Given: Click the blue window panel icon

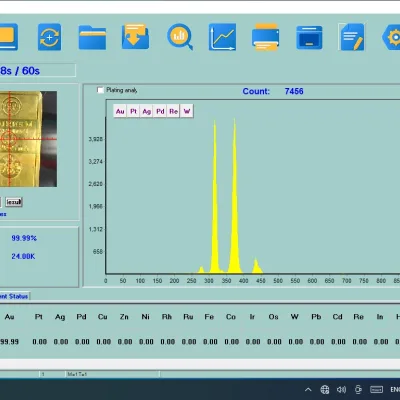Looking at the screenshot, I should click(309, 37).
